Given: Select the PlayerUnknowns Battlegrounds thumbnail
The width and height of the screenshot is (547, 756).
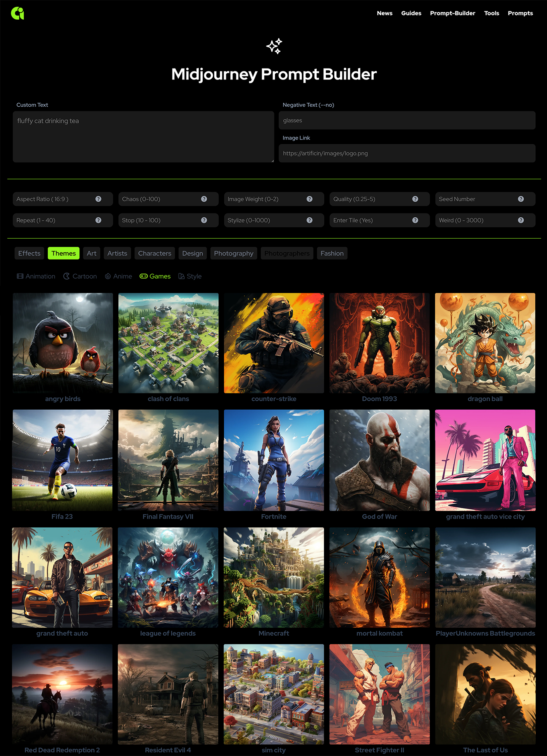Looking at the screenshot, I should [485, 578].
